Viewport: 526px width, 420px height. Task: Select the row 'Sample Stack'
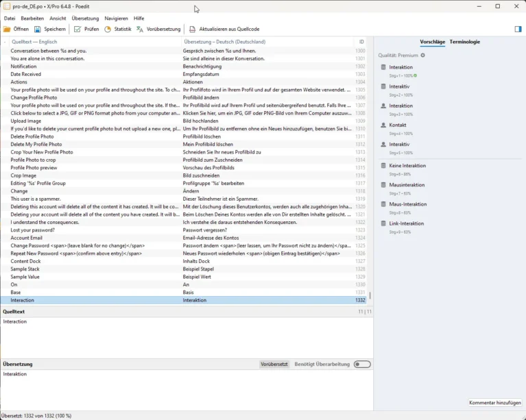tap(184, 269)
